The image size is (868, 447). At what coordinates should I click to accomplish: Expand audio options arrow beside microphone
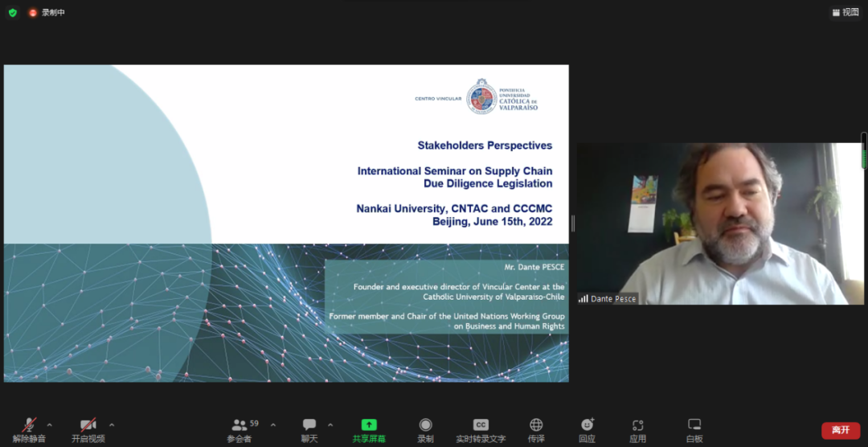click(x=50, y=424)
